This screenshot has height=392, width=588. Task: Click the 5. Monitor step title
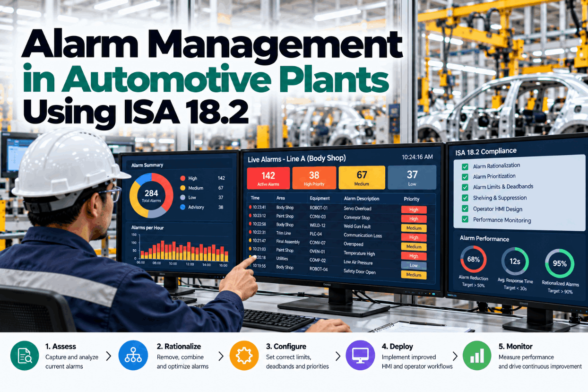point(516,346)
